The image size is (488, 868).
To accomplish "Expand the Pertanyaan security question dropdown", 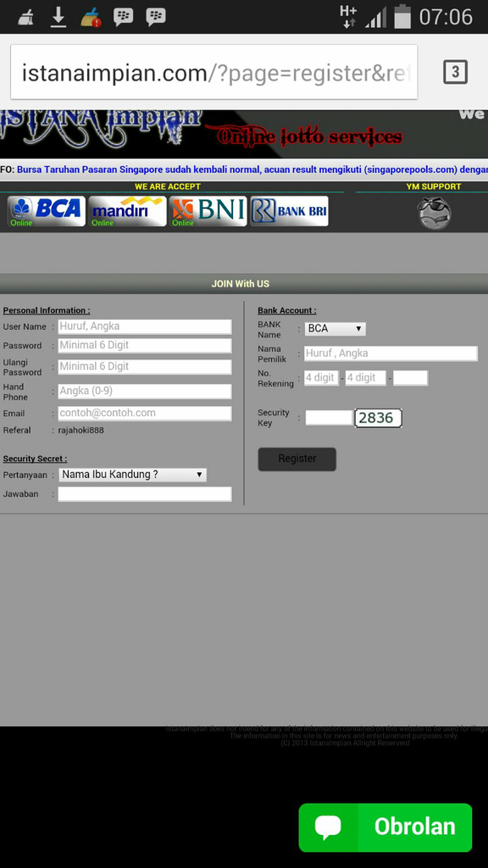I will pos(132,475).
